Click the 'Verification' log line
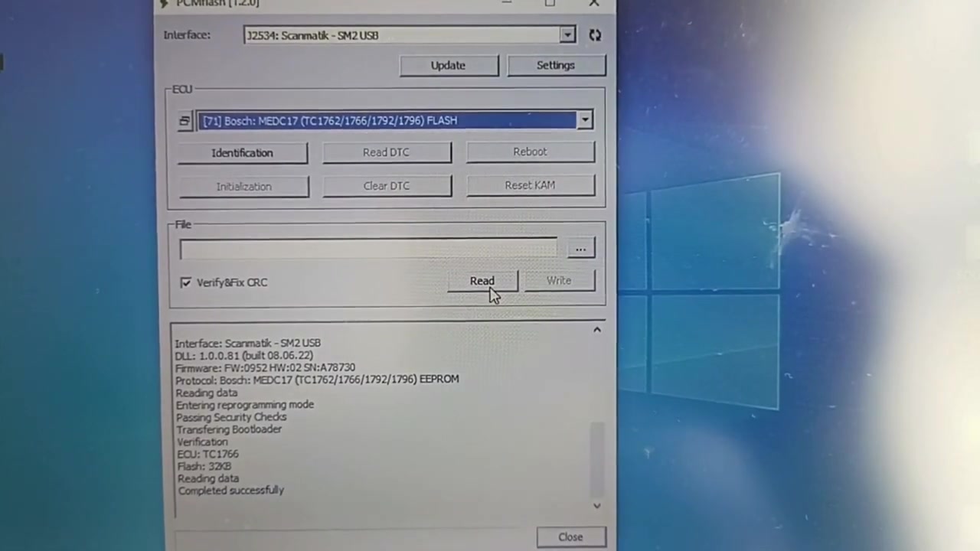980x551 pixels. tap(202, 442)
